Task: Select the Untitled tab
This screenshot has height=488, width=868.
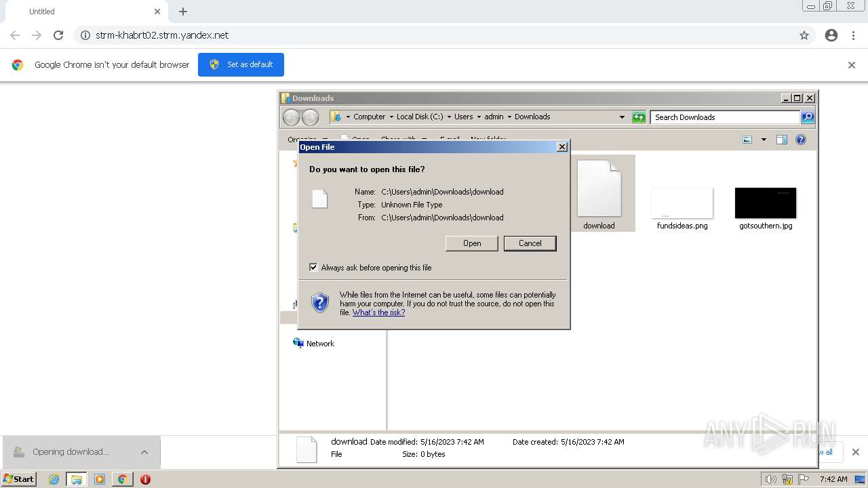Action: click(x=88, y=12)
